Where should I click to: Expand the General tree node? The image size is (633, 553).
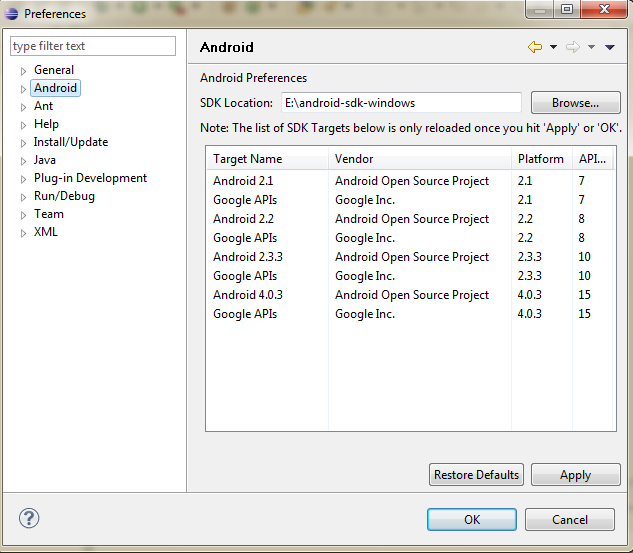tap(23, 71)
